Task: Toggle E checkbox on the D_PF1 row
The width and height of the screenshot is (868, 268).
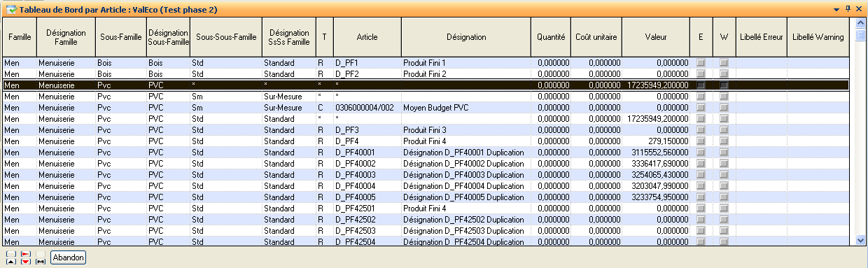Action: [701, 63]
